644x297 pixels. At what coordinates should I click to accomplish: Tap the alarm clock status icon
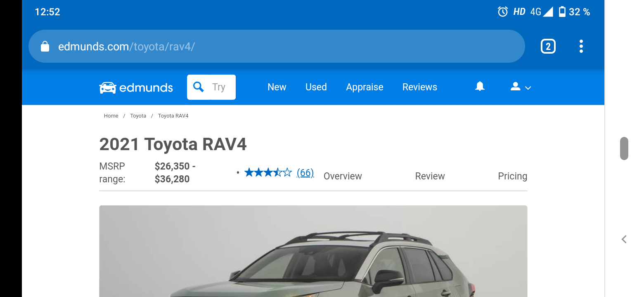502,12
